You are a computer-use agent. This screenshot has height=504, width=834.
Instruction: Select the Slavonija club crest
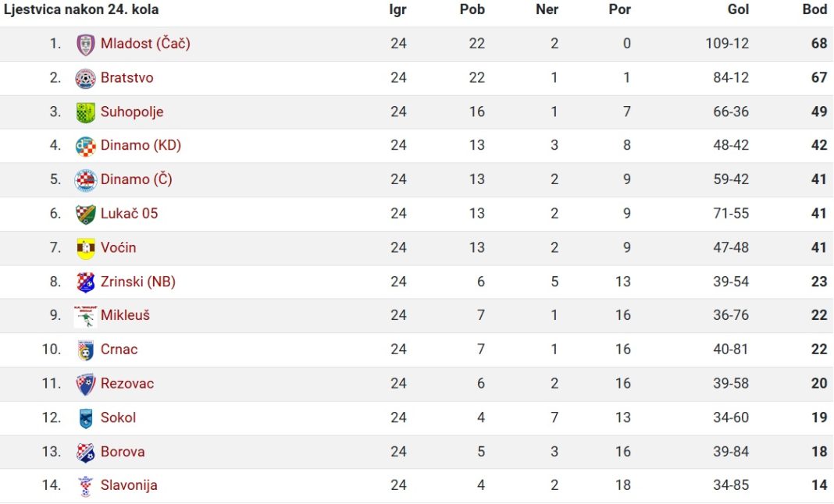86,485
